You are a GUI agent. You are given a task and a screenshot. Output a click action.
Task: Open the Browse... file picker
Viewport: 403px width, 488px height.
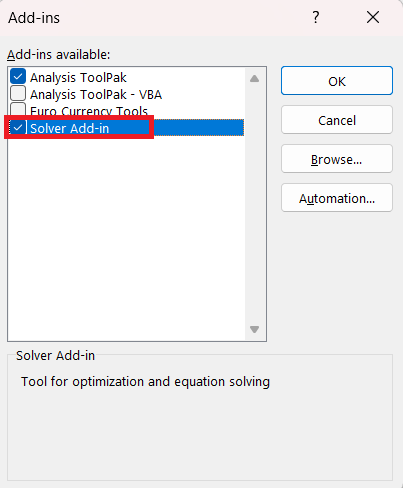click(337, 159)
